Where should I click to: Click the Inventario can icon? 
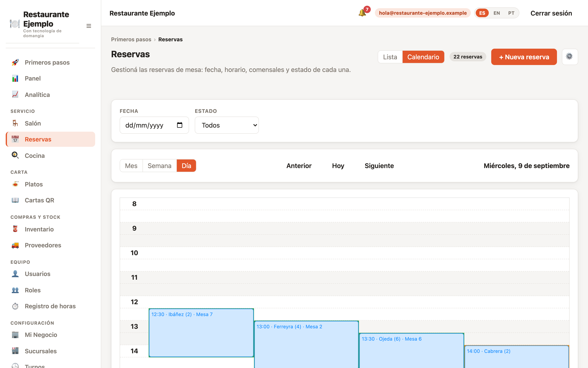15,229
